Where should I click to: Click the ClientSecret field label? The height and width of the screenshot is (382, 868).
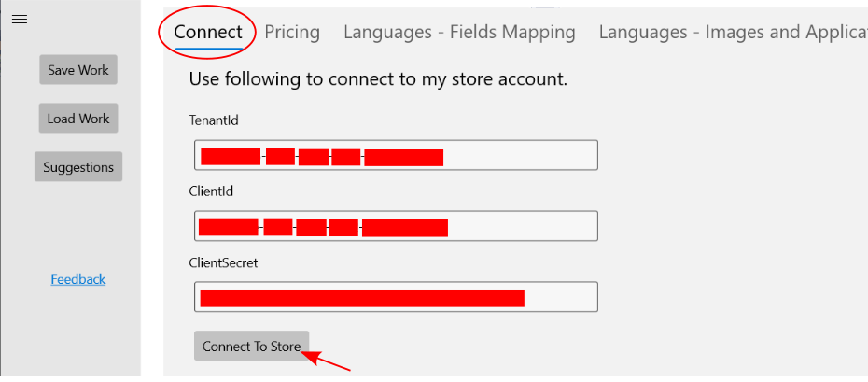pyautogui.click(x=223, y=262)
